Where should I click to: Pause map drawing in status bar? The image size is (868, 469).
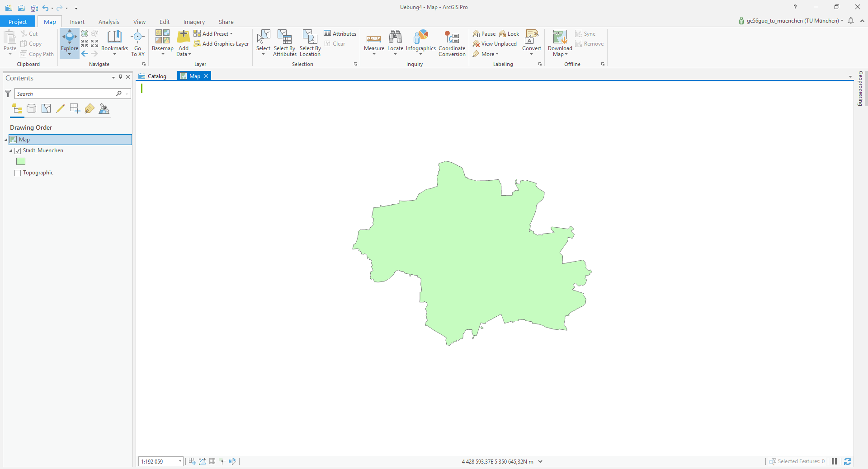coord(835,461)
